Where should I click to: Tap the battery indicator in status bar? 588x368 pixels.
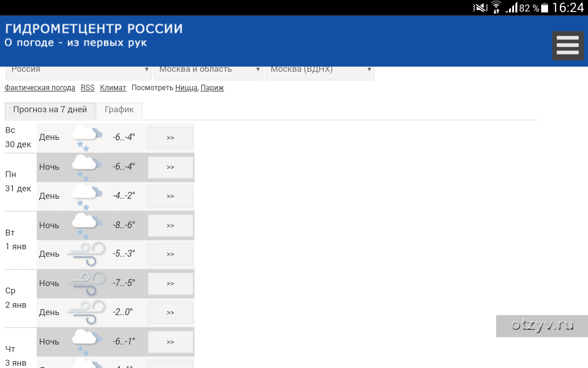(545, 7)
